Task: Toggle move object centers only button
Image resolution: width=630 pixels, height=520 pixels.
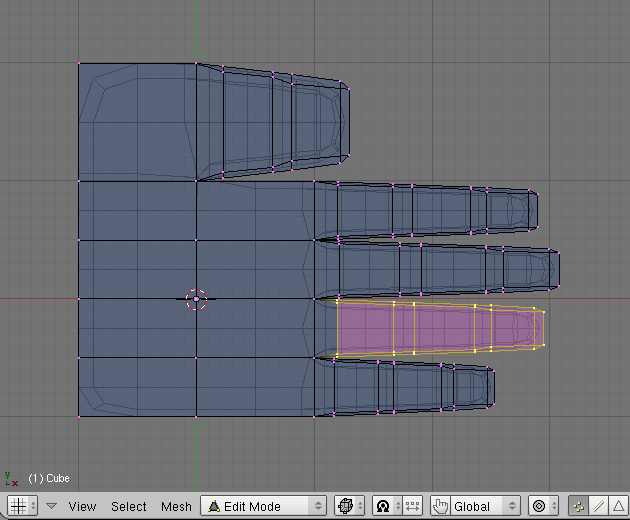Action: 413,506
